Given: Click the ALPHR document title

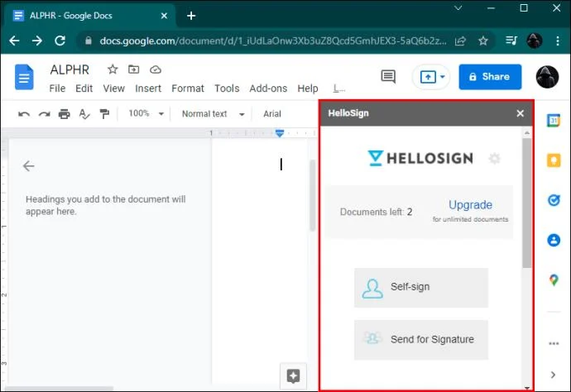Looking at the screenshot, I should [x=70, y=69].
